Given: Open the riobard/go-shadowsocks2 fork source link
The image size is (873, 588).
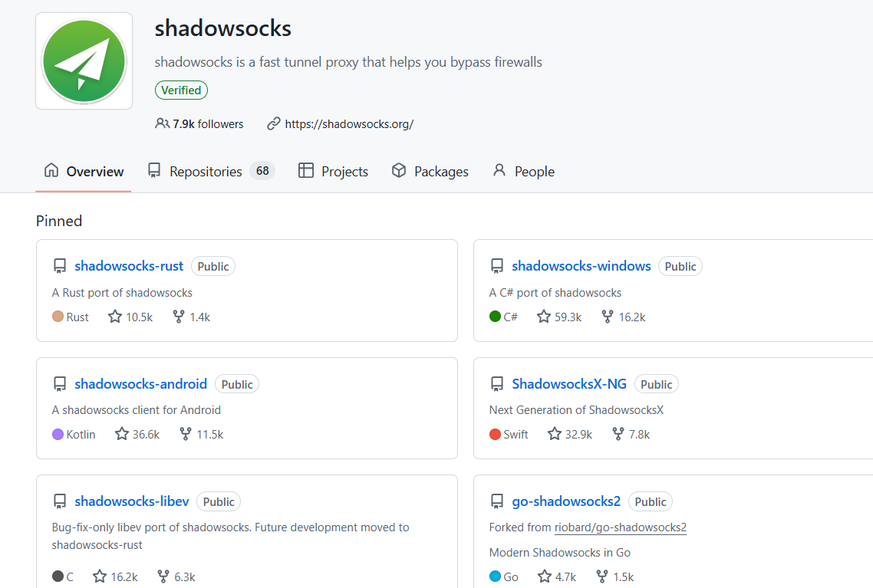Looking at the screenshot, I should coord(620,527).
